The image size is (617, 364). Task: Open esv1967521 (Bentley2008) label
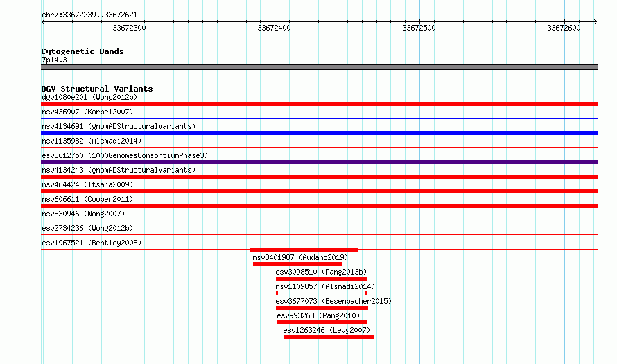tap(92, 243)
